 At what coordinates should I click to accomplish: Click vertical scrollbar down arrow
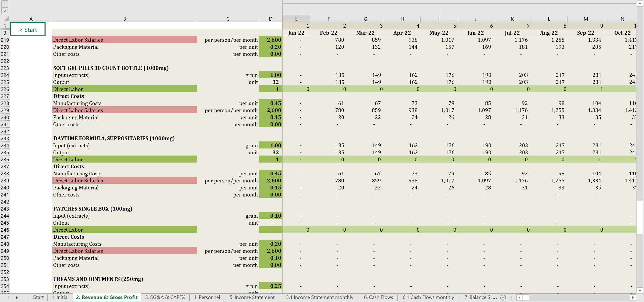640,290
